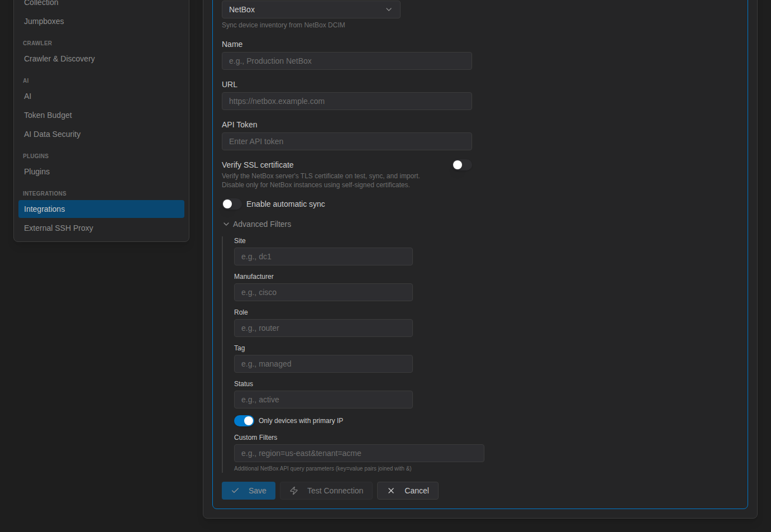The width and height of the screenshot is (771, 532).
Task: Click 'Sync device inventory from NetBox DCIM' text
Action: (283, 25)
